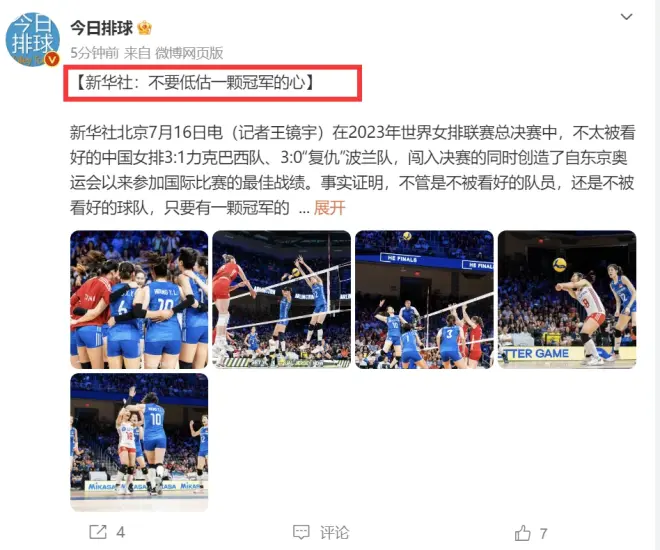
Task: Click the 评论 comment label
Action: pyautogui.click(x=335, y=533)
